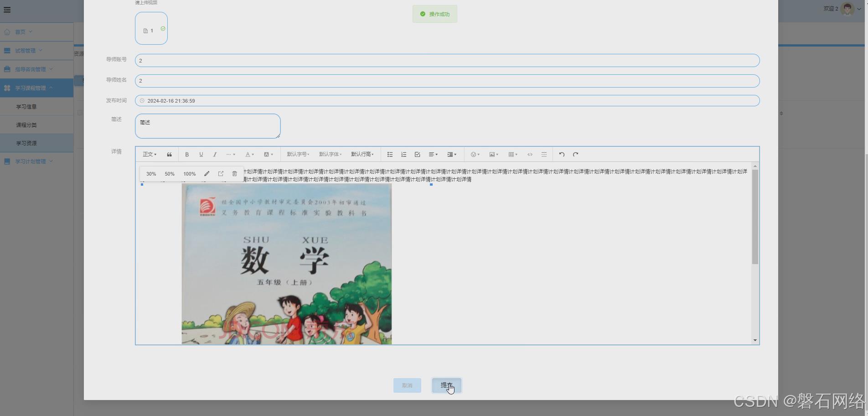Open the more text styles ellipsis menu
Viewport: 868px width, 416px height.
click(231, 155)
